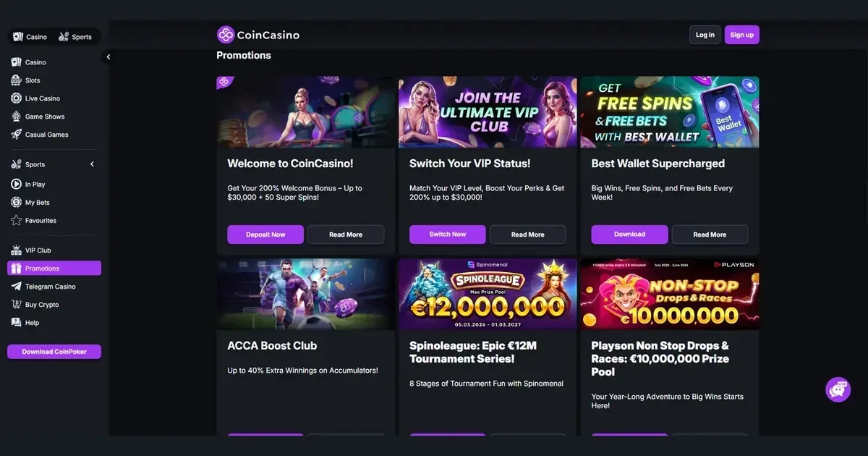868x456 pixels.
Task: Open the VIP Club crown icon
Action: point(16,250)
